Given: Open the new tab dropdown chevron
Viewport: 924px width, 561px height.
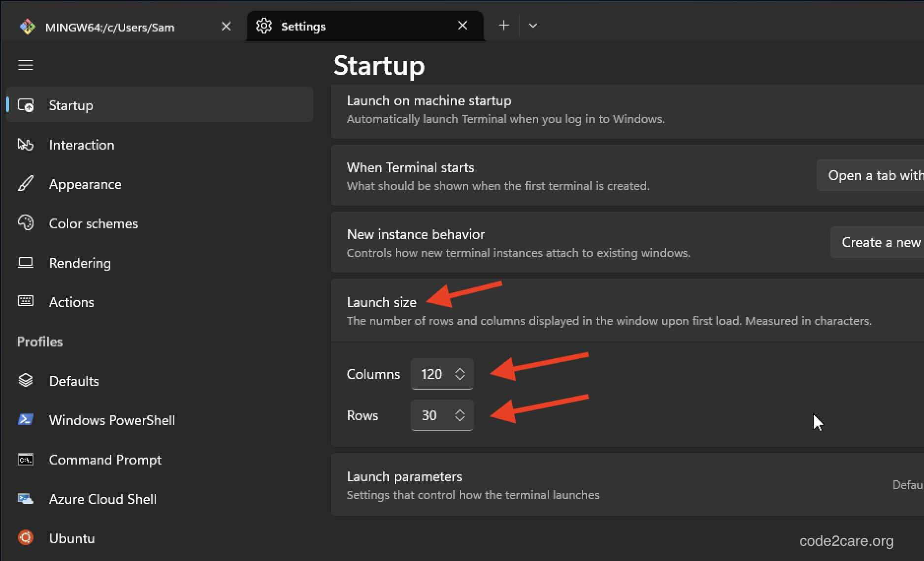Looking at the screenshot, I should (x=532, y=26).
